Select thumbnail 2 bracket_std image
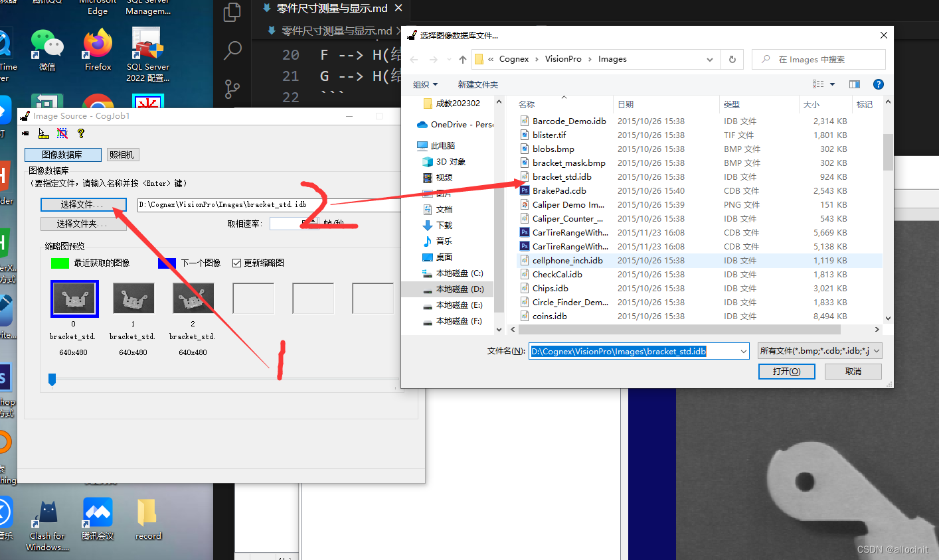Viewport: 939px width, 560px height. click(193, 299)
